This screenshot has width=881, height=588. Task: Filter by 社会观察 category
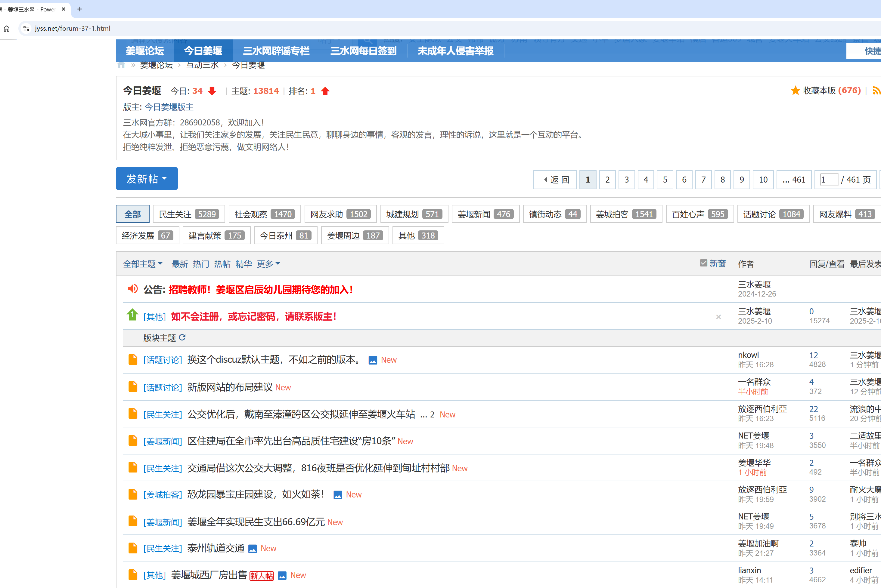pyautogui.click(x=265, y=214)
